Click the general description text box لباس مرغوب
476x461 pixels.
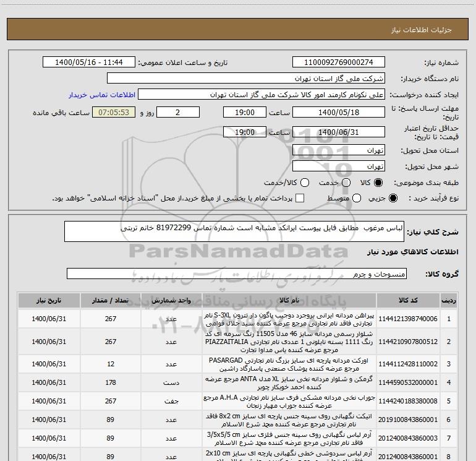tap(234, 231)
